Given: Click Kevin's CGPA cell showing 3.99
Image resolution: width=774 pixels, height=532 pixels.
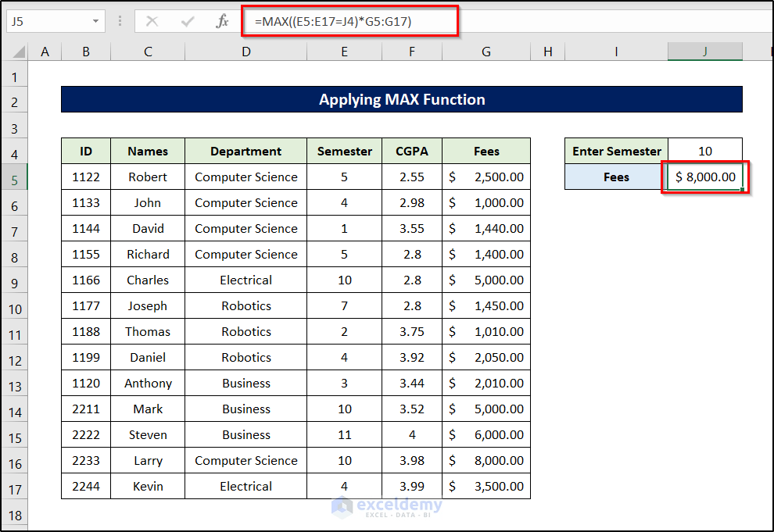Looking at the screenshot, I should (412, 486).
